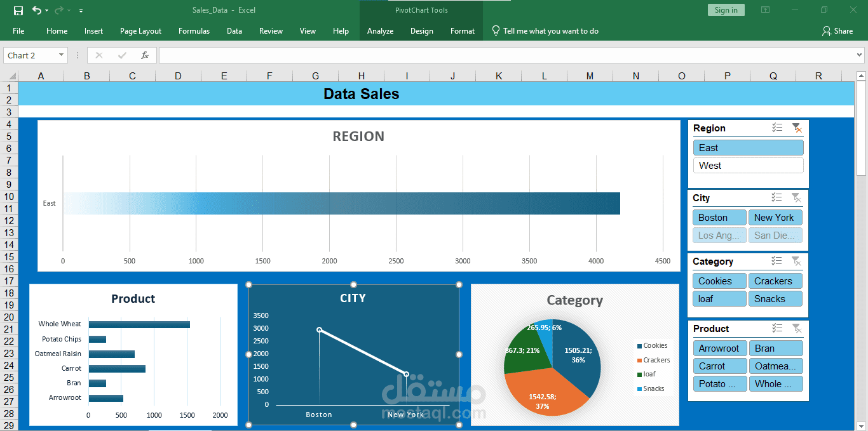Click the Sign in button
Image resolution: width=868 pixels, height=431 pixels.
(x=726, y=10)
